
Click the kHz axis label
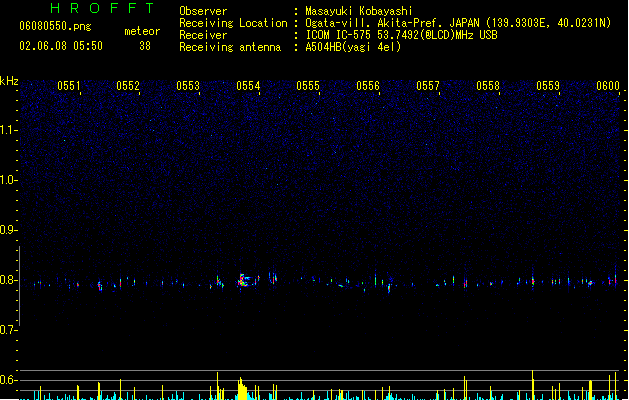(x=9, y=81)
